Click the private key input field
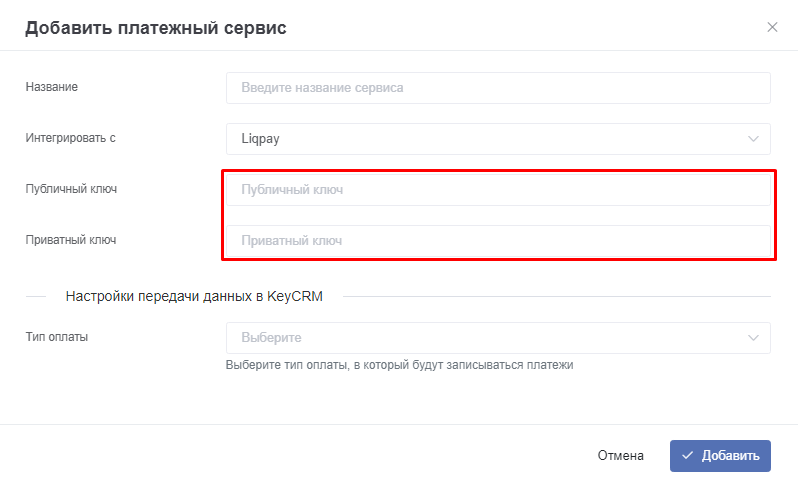The image size is (798, 483). click(x=498, y=241)
